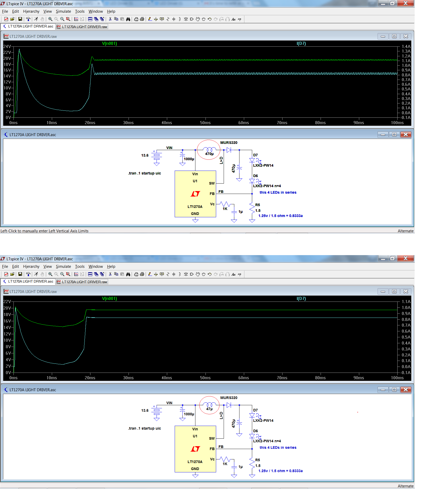The image size is (424, 504).
Task: Switch to LT1270A LIGHT DRIVER.raw tab in upper window
Action: coord(82,27)
